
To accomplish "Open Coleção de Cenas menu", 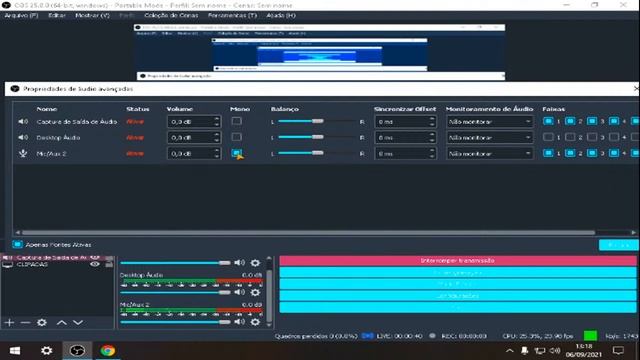I will pyautogui.click(x=171, y=15).
